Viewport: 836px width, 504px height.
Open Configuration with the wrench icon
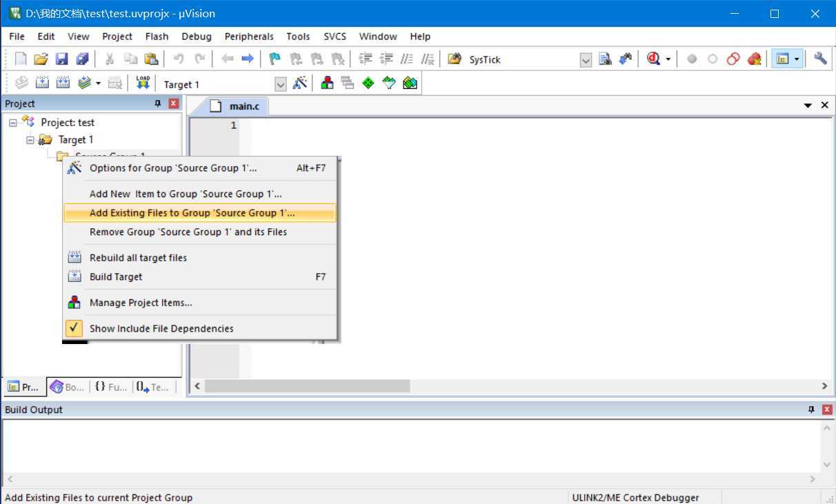(x=820, y=59)
